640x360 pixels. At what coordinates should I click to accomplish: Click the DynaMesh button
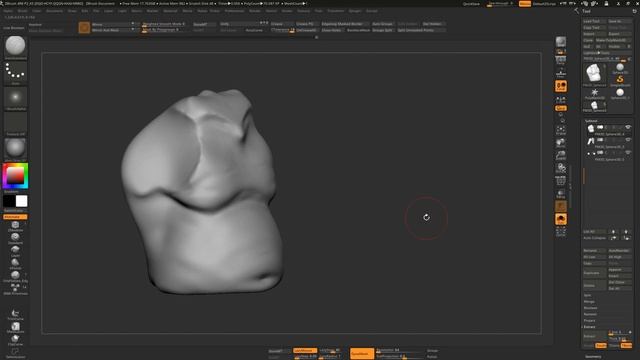(362, 353)
